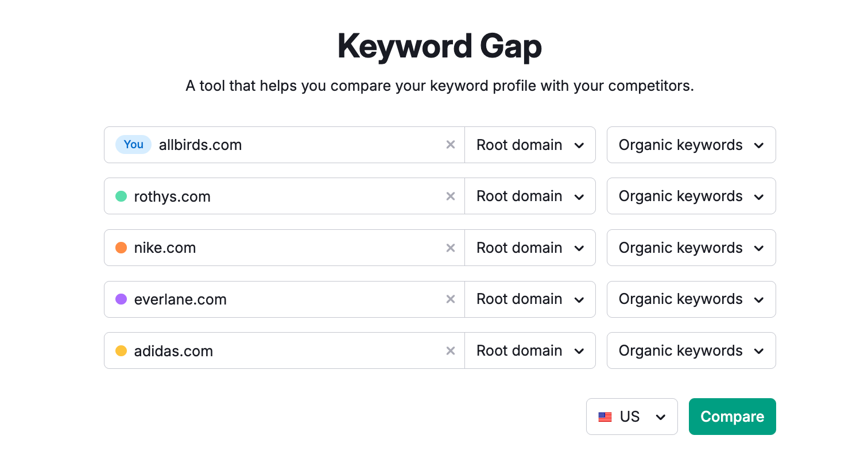Remove adidas.com using the X icon
Image resolution: width=868 pixels, height=470 pixels.
(x=450, y=350)
